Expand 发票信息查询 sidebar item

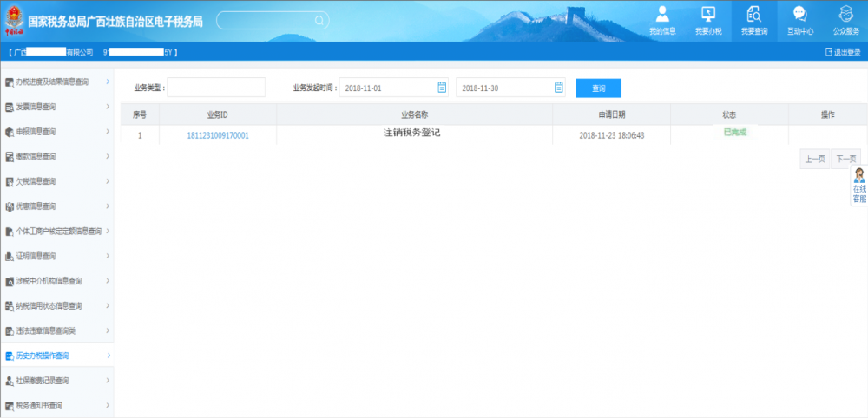click(x=56, y=107)
